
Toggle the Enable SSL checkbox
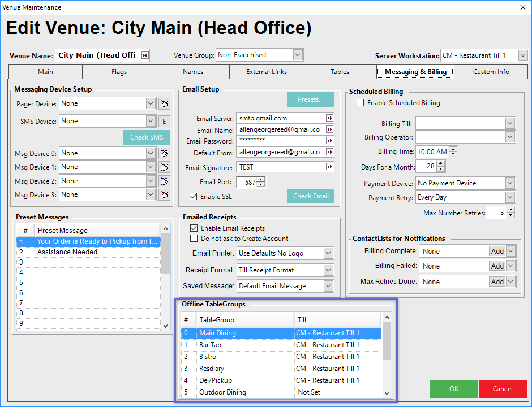pyautogui.click(x=194, y=197)
